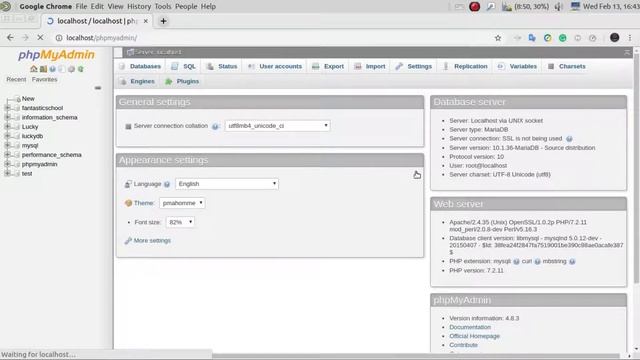Bookmark page with the star icon

[x=498, y=38]
